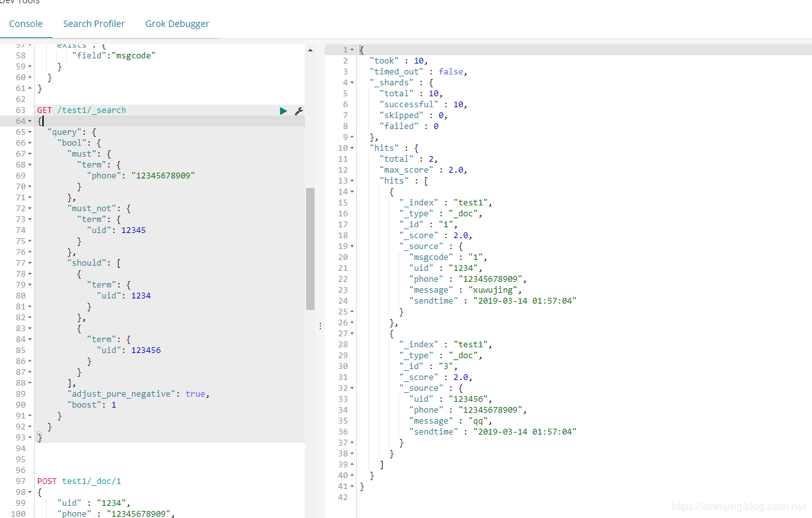Click the editor vertical scrollbar thumb

coord(310,249)
